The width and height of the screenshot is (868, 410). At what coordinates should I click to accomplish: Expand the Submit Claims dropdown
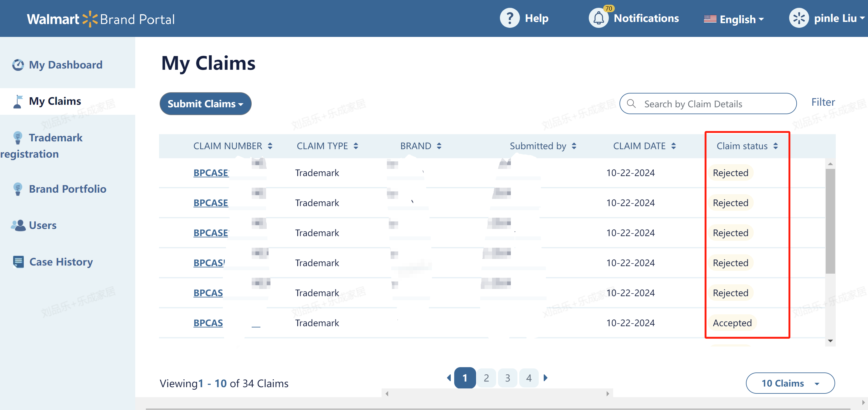tap(206, 104)
